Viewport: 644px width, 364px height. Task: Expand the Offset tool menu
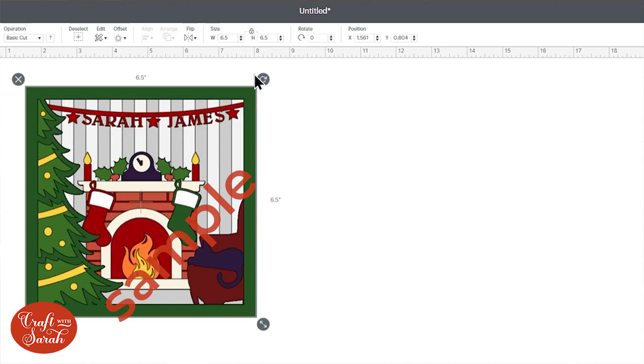(x=120, y=38)
